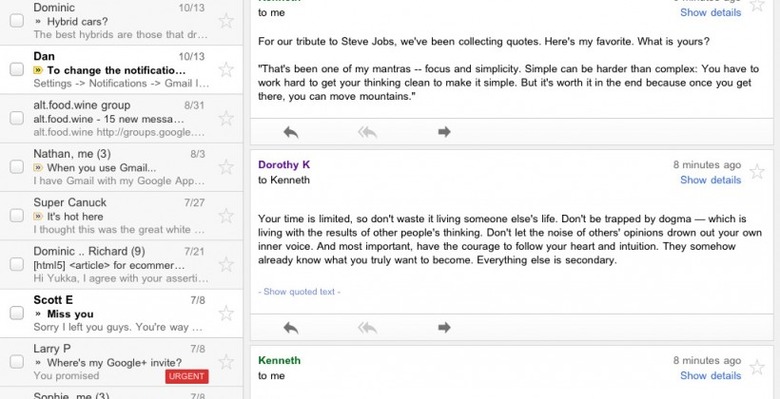Tick the alt.food.wine group email checkbox
The height and width of the screenshot is (399, 780).
17,118
